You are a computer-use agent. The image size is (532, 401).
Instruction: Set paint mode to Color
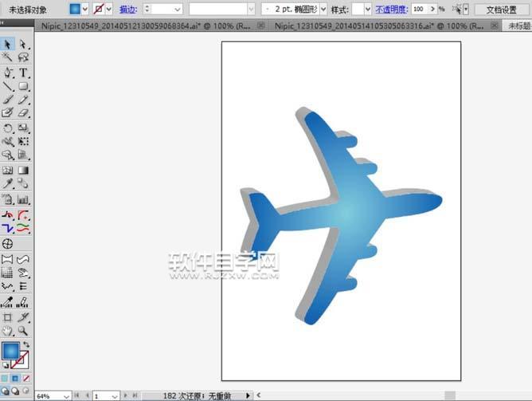point(5,378)
